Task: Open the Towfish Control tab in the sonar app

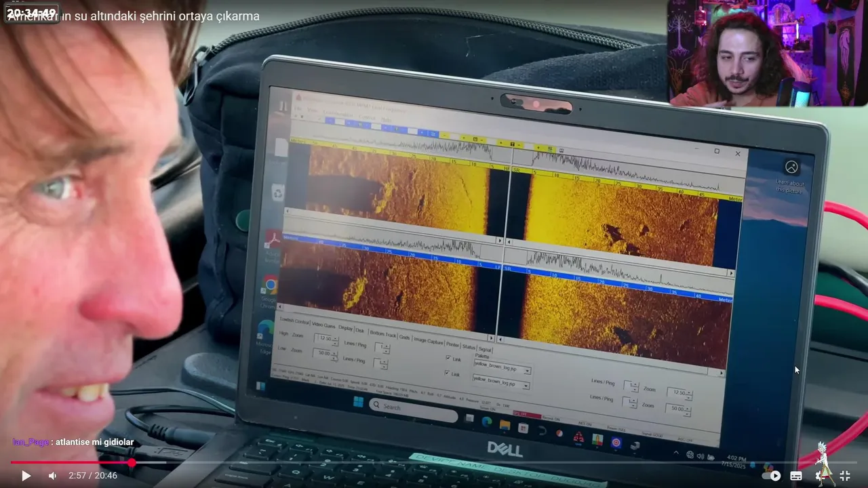Action: (294, 321)
